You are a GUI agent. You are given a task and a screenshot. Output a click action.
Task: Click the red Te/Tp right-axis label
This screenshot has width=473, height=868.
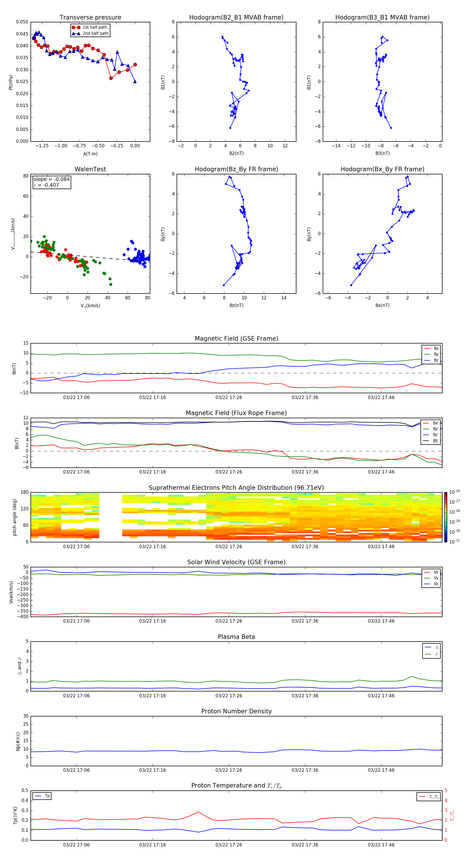453,815
